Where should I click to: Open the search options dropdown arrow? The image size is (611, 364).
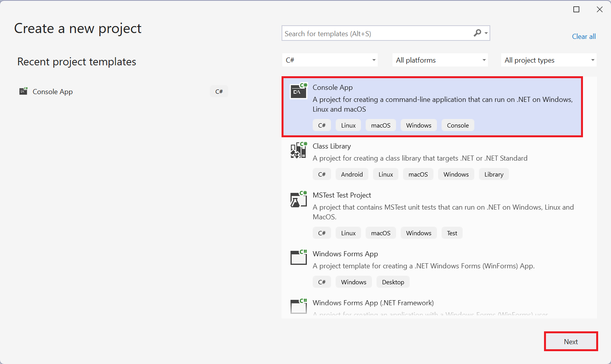coord(486,33)
